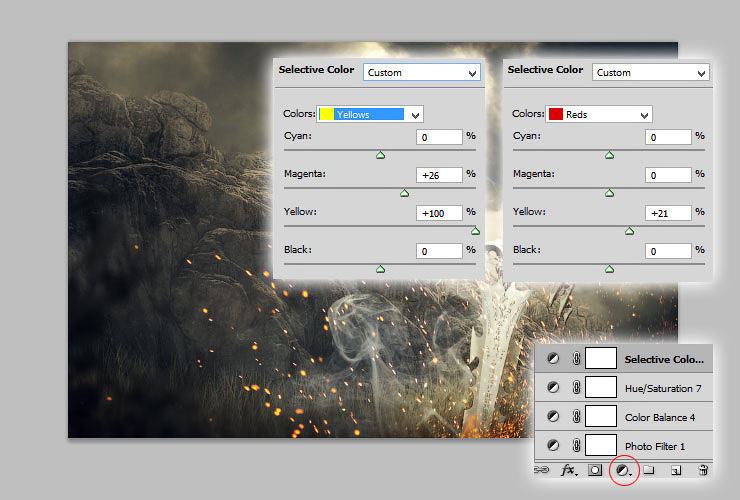
Task: Click adjustment icon of Photo Filter 1 layer
Action: point(553,445)
